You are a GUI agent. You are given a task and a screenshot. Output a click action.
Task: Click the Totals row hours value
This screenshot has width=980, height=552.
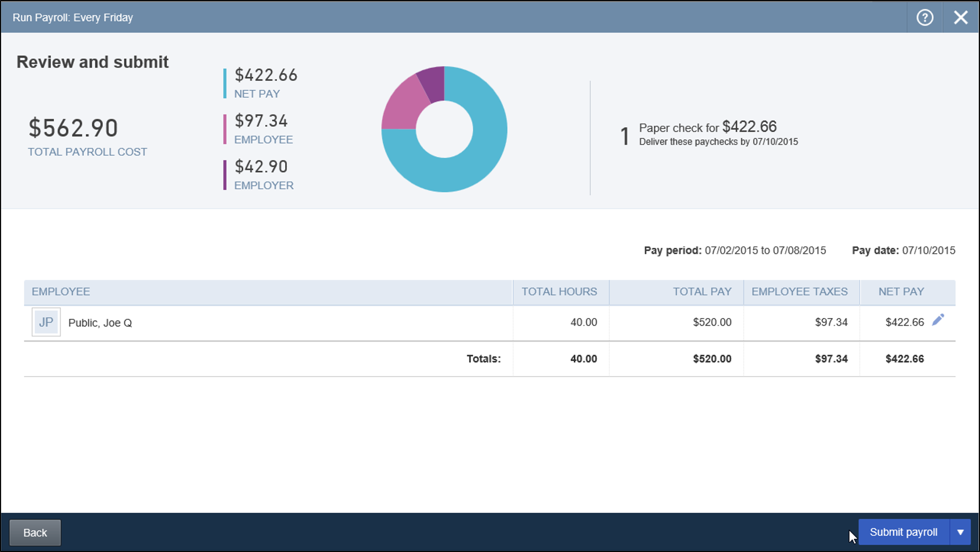pyautogui.click(x=583, y=359)
